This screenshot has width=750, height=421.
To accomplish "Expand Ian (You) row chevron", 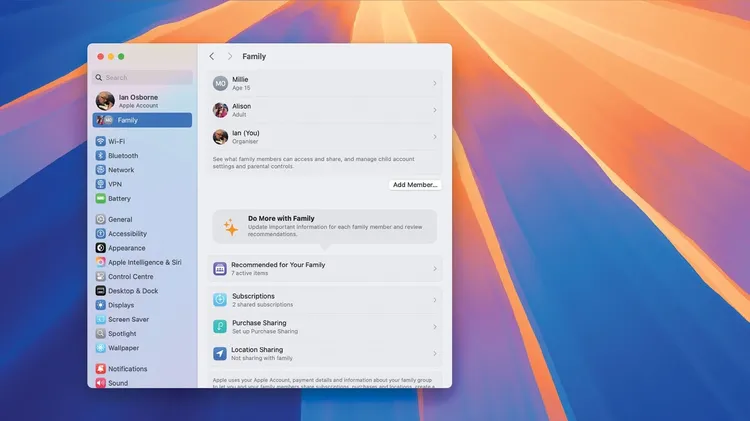I will pyautogui.click(x=435, y=137).
